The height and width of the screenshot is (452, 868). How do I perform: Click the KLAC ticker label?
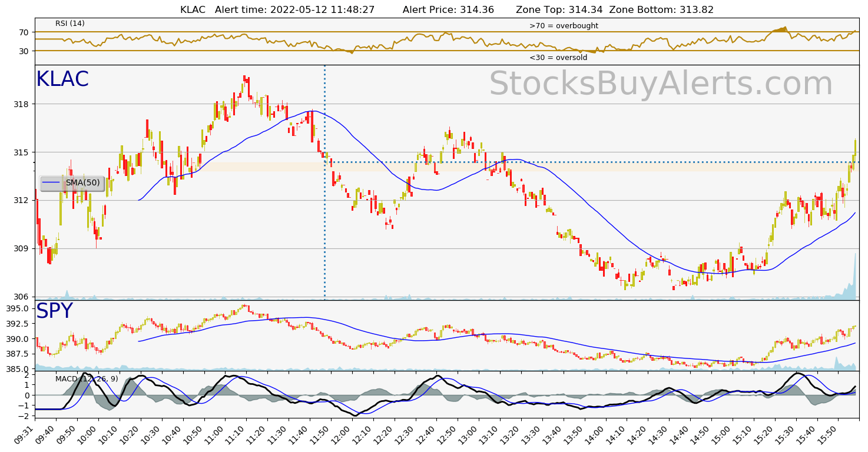coord(62,79)
